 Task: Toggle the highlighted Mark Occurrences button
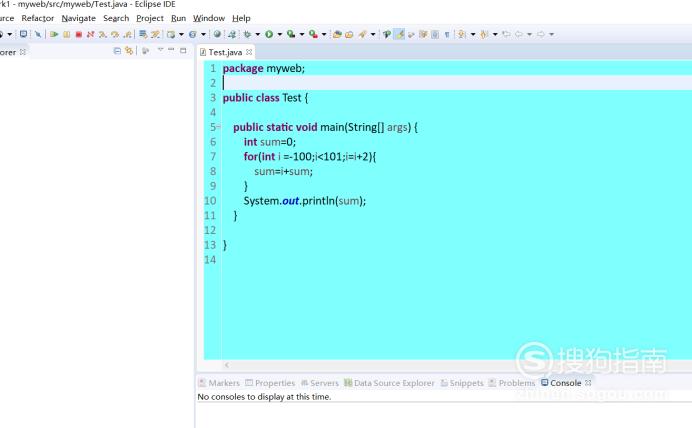pyautogui.click(x=399, y=34)
